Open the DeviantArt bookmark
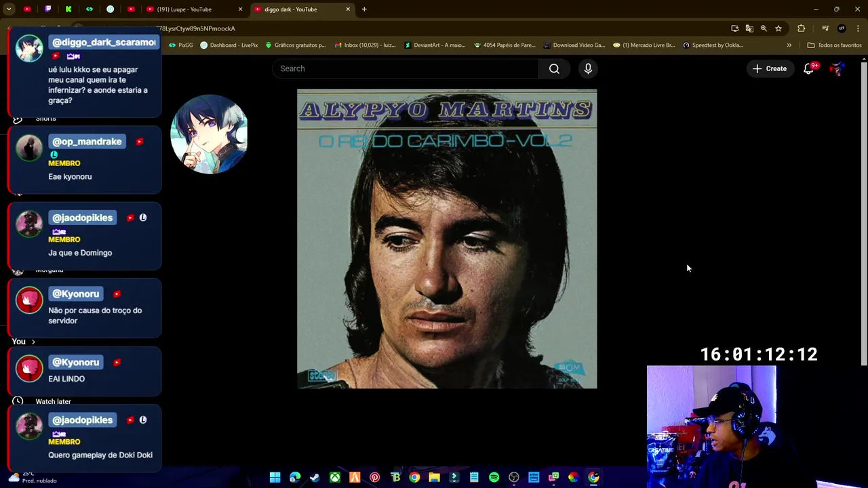The height and width of the screenshot is (488, 868). pos(435,45)
